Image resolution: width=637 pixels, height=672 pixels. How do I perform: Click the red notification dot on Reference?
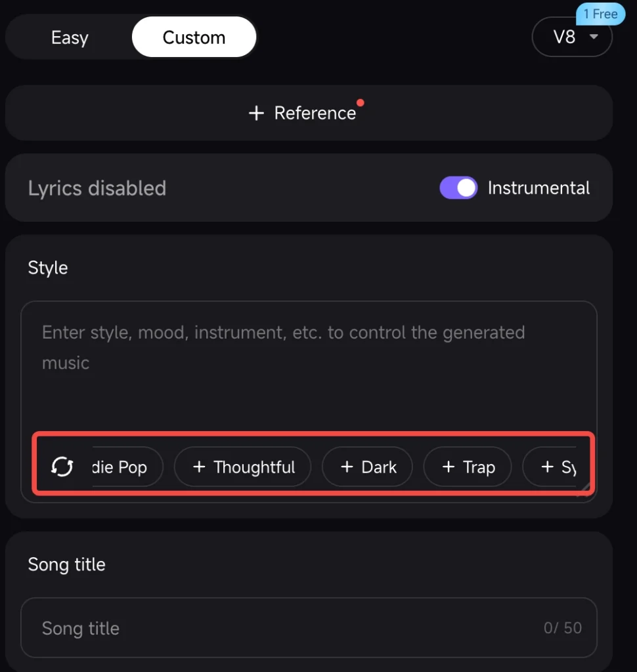tap(360, 102)
